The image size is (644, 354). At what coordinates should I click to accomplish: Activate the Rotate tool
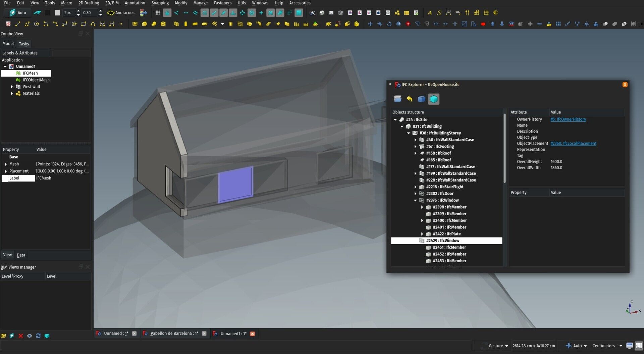click(389, 24)
